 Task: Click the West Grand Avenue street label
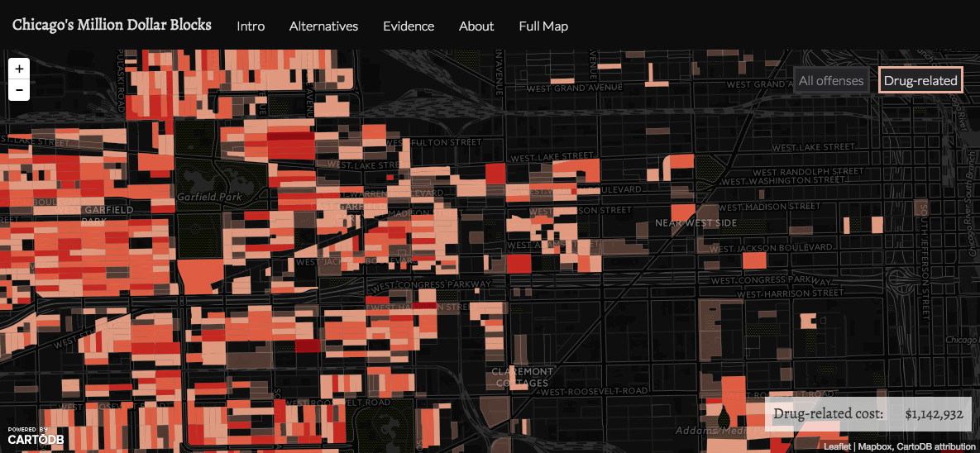click(575, 88)
